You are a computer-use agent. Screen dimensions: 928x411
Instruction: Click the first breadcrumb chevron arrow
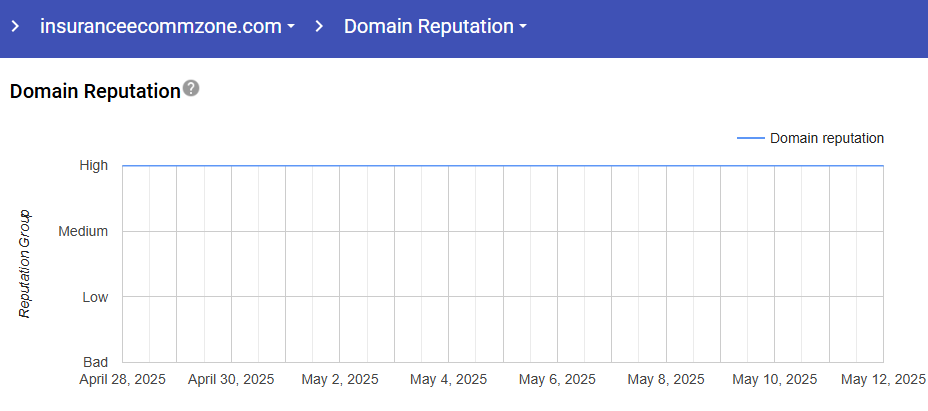16,26
